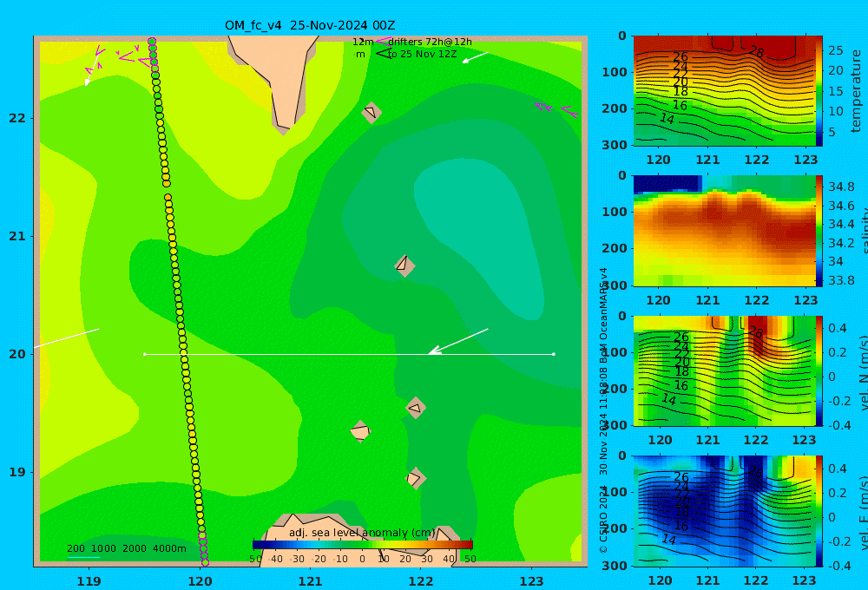Click the plot title OM_fc_v4 25-Nov-2024 00Z
Viewport: 868px width, 590px height.
pos(310,25)
